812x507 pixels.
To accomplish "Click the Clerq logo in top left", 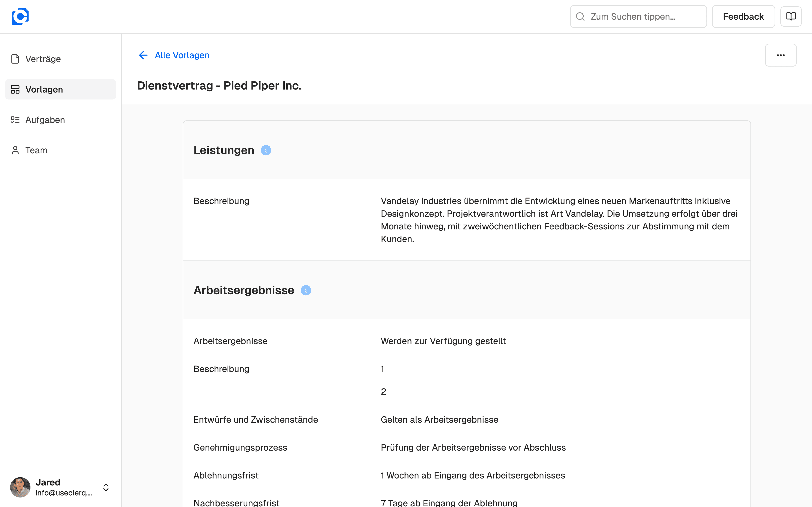I will (20, 16).
